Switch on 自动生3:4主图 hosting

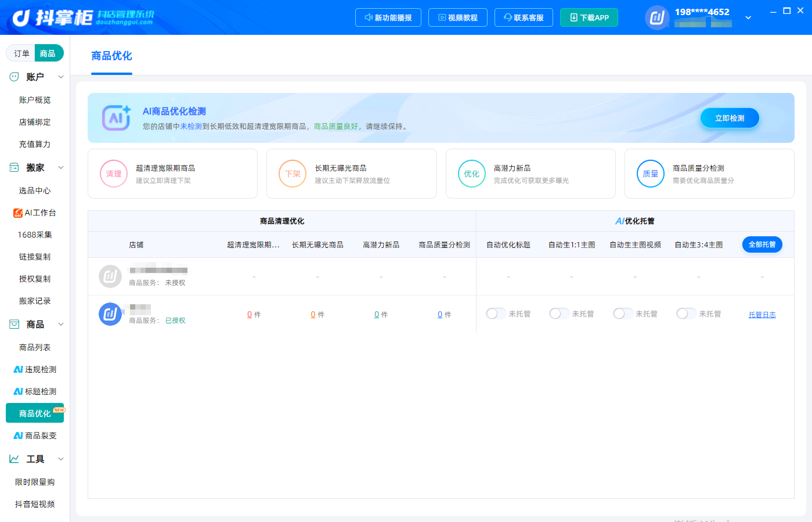coord(686,314)
